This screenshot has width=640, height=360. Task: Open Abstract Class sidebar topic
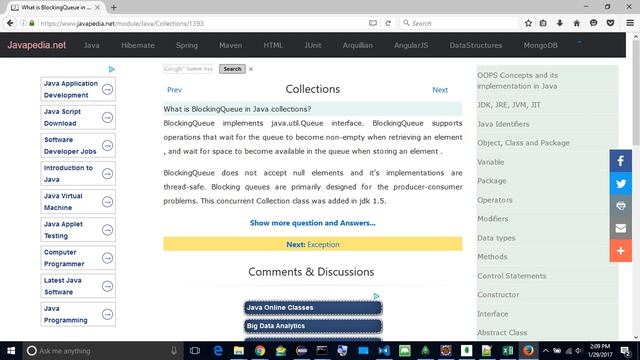pos(502,333)
